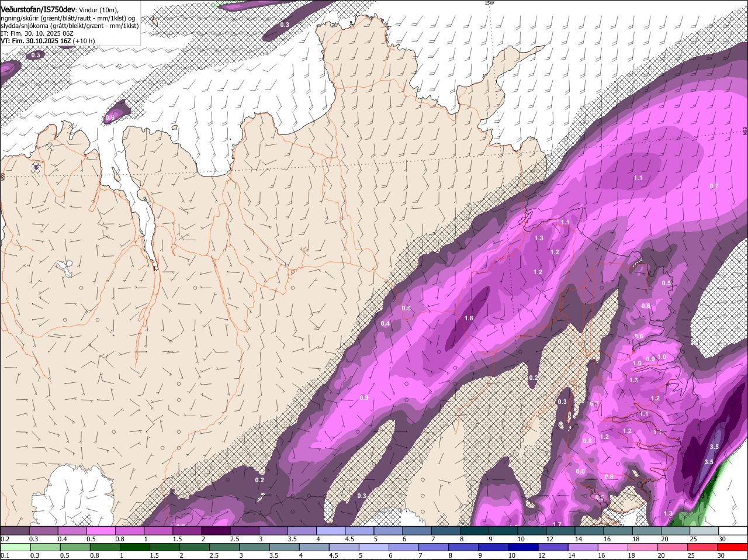Click the 0.4 value label on the map
The height and width of the screenshot is (560, 748).
coord(385,323)
